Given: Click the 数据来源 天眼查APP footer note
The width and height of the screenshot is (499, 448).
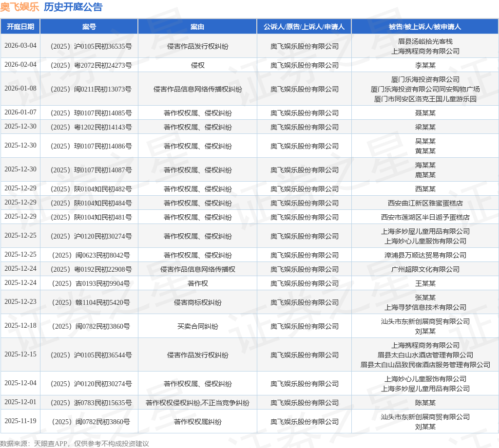Looking at the screenshot, I should (x=75, y=444).
